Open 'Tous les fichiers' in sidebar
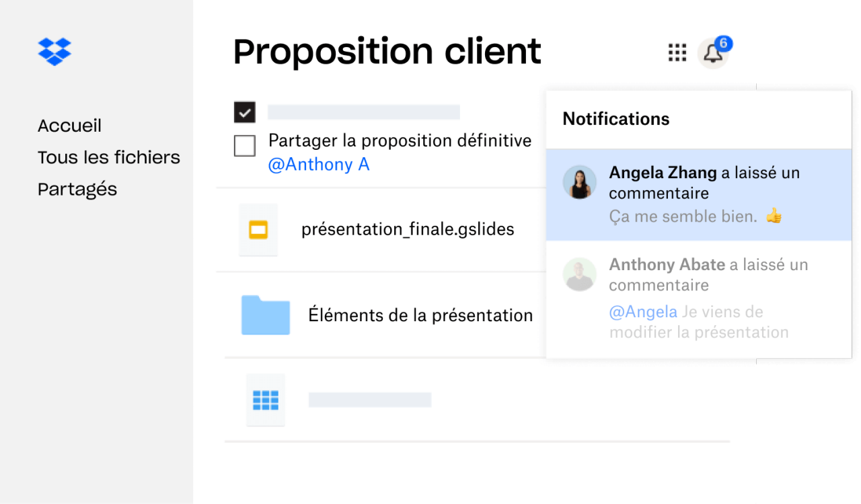Viewport: 861px width, 504px height. [109, 157]
